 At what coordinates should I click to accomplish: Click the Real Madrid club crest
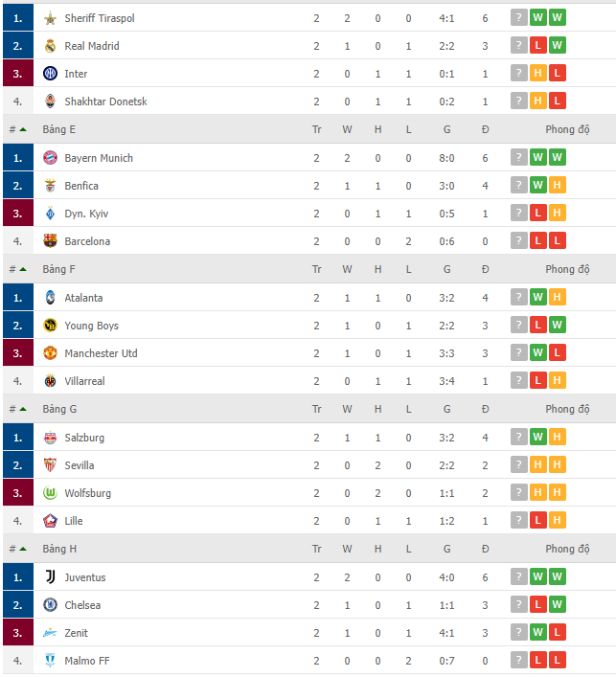tap(50, 46)
